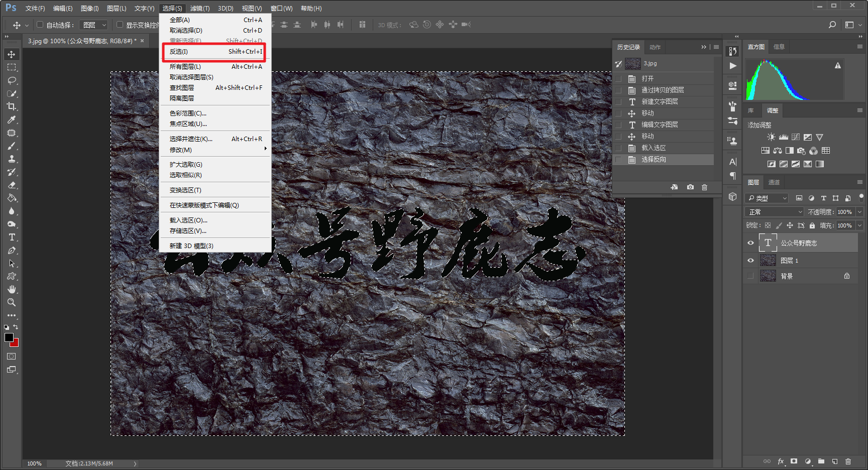Select the Zoom tool
Image resolution: width=868 pixels, height=470 pixels.
[x=12, y=302]
